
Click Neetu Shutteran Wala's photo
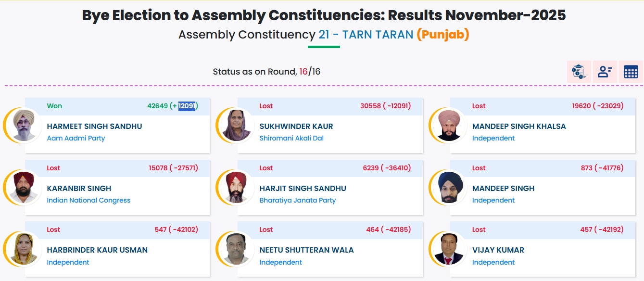[236, 249]
